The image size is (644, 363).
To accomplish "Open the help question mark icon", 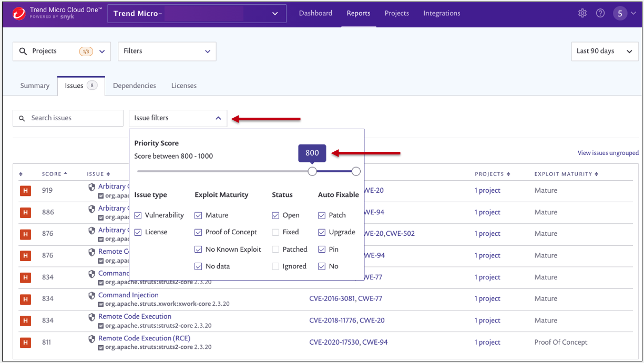I will click(x=600, y=14).
